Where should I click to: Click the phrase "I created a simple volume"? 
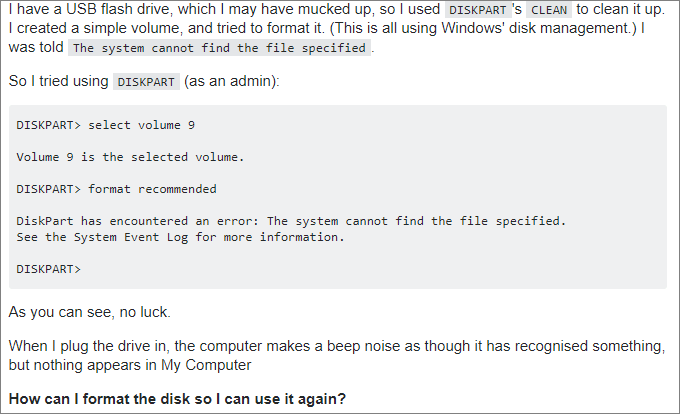pyautogui.click(x=89, y=27)
